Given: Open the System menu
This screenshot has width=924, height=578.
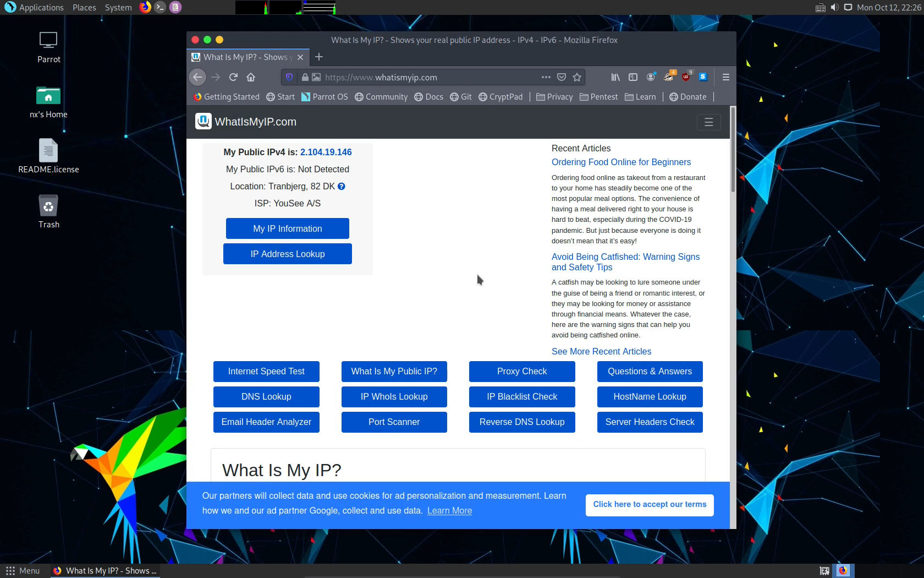Looking at the screenshot, I should pos(118,7).
